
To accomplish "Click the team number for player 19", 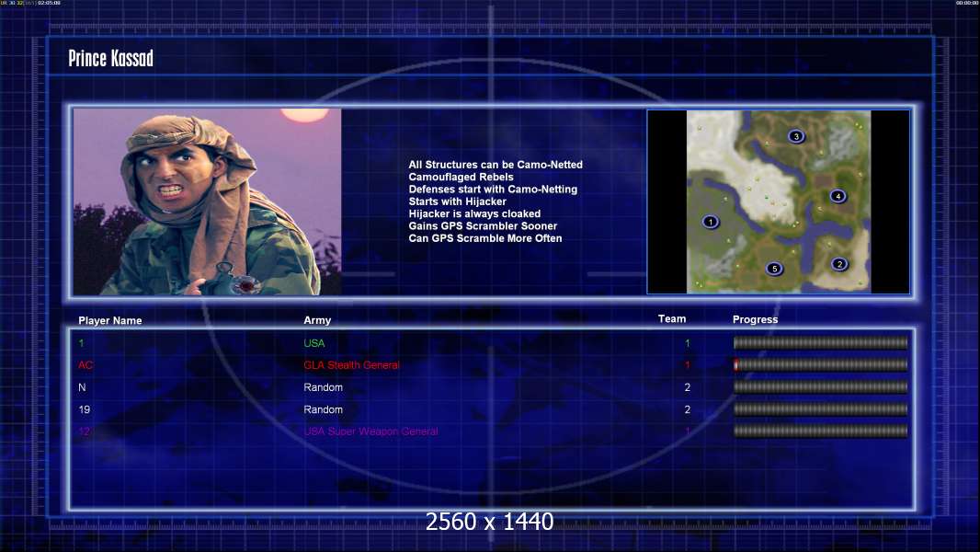I will [x=688, y=409].
